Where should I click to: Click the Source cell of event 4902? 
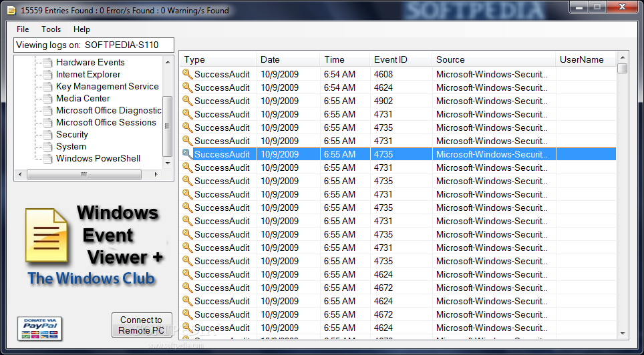pos(494,101)
